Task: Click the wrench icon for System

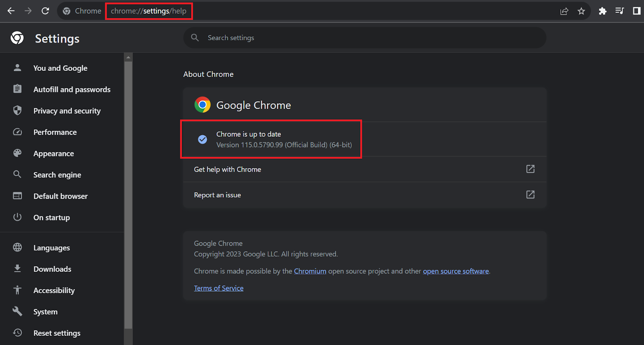Action: [17, 311]
